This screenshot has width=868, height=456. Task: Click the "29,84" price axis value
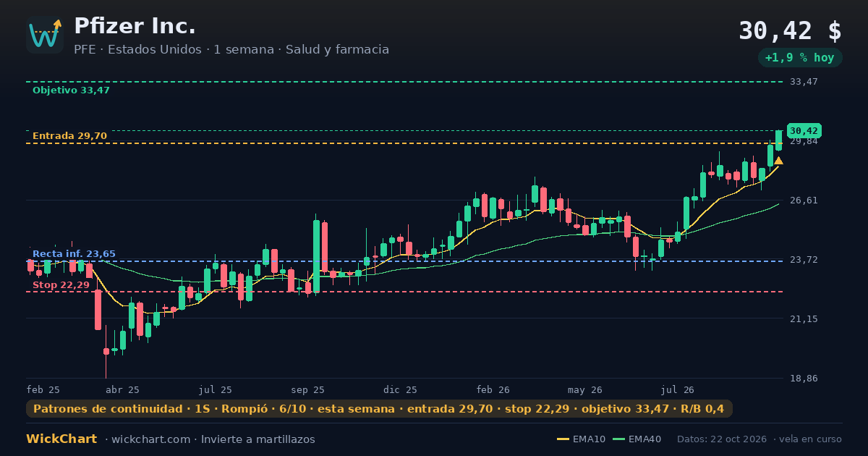[x=804, y=141]
